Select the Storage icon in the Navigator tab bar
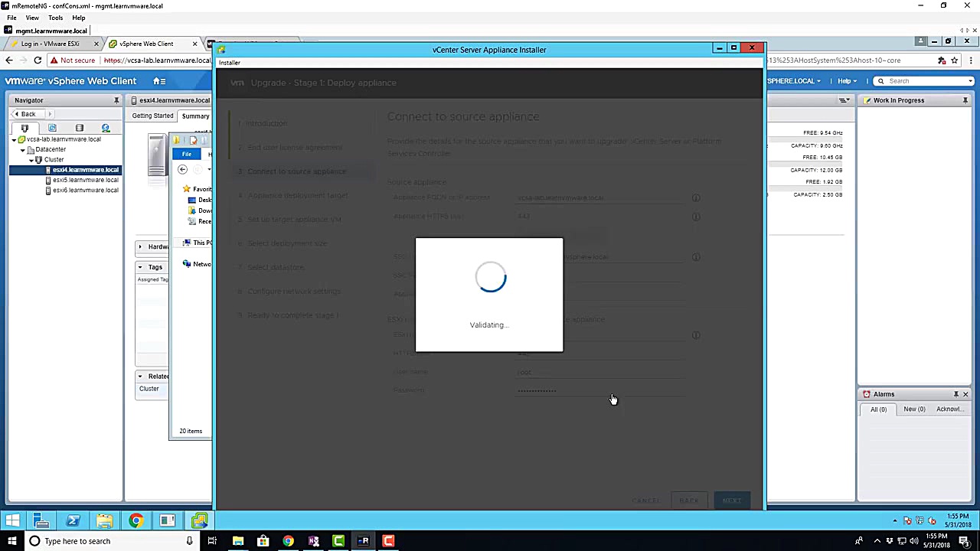Screen dimensions: 980x551 coord(80,128)
